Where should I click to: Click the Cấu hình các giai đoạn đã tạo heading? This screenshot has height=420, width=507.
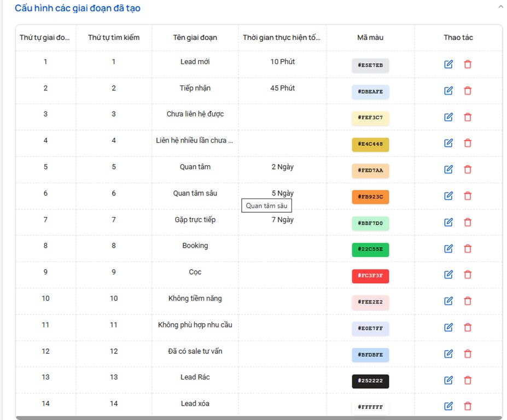[78, 8]
